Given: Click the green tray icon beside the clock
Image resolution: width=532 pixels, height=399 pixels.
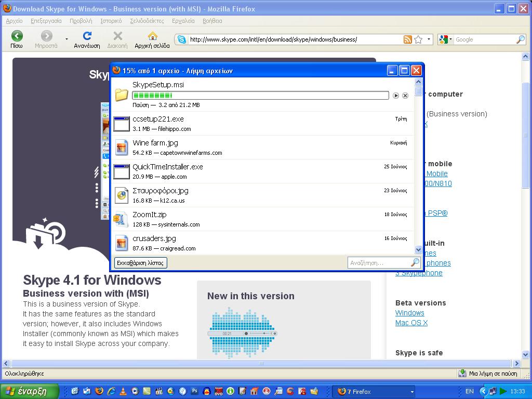Looking at the screenshot, I should [503, 391].
